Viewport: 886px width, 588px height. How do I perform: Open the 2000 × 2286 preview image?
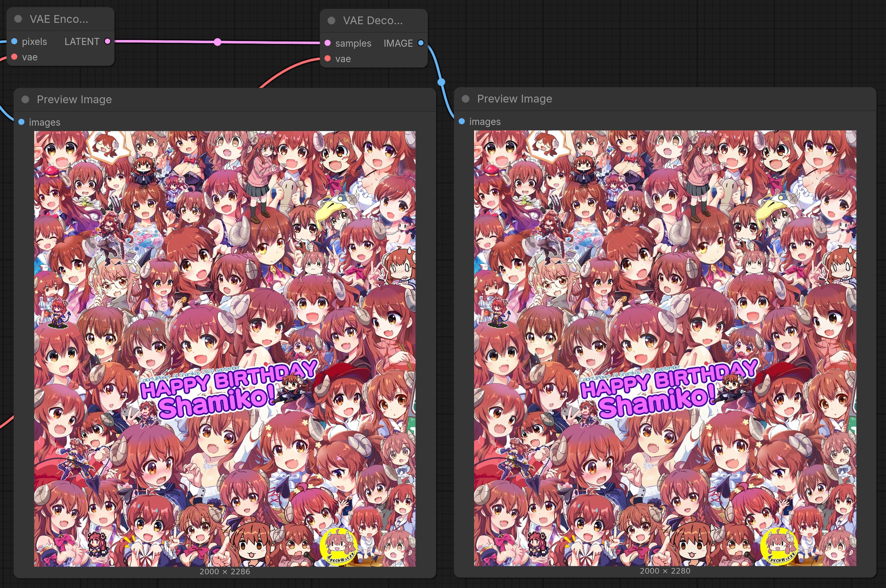tap(225, 348)
